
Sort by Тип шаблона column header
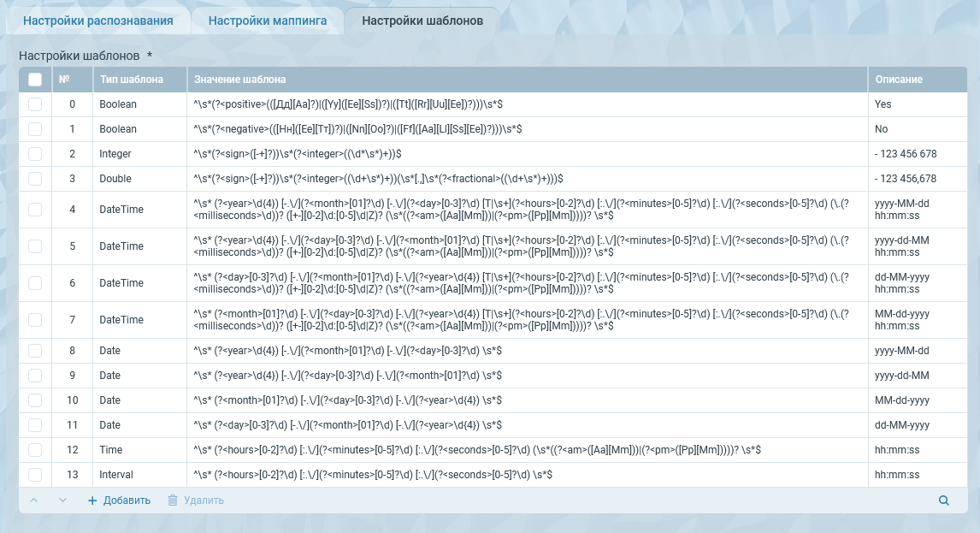tap(132, 80)
